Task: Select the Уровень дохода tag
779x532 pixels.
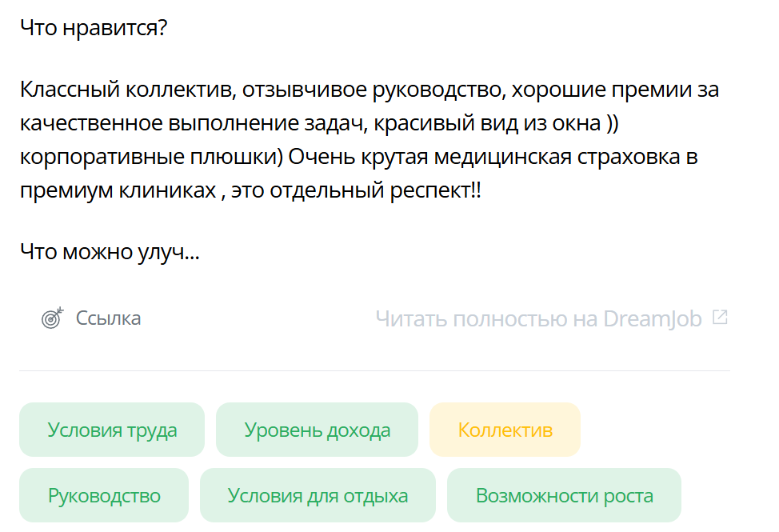Action: 317,430
